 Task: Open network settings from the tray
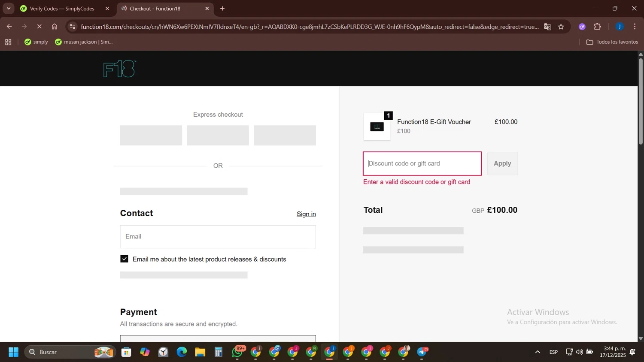click(569, 352)
